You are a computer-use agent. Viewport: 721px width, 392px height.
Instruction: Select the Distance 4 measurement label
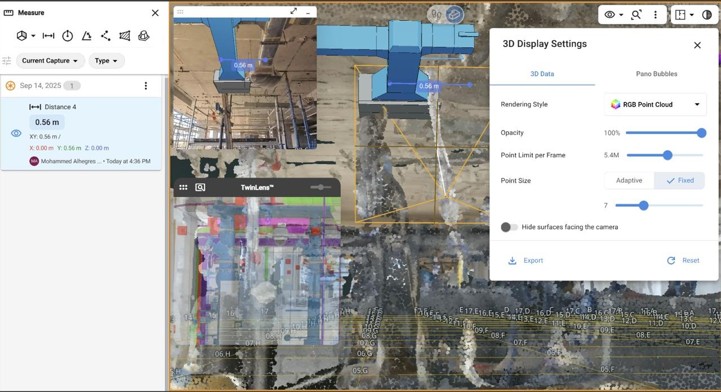click(60, 107)
